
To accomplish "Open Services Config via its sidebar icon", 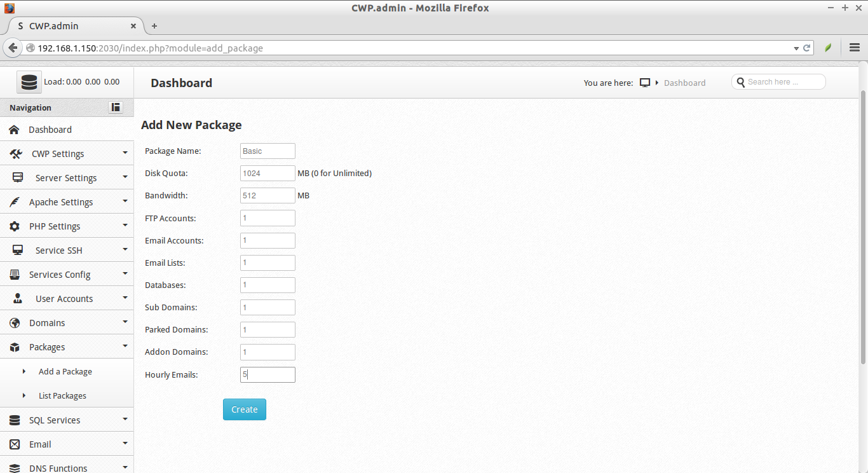I will (15, 274).
